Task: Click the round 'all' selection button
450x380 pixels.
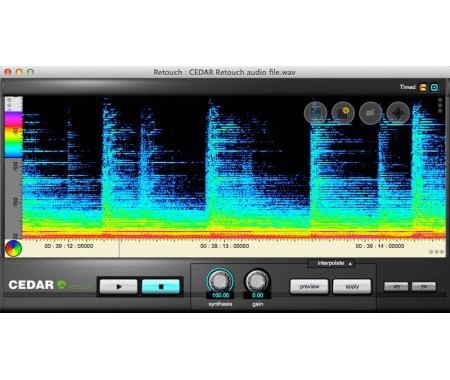Action: pos(370,113)
